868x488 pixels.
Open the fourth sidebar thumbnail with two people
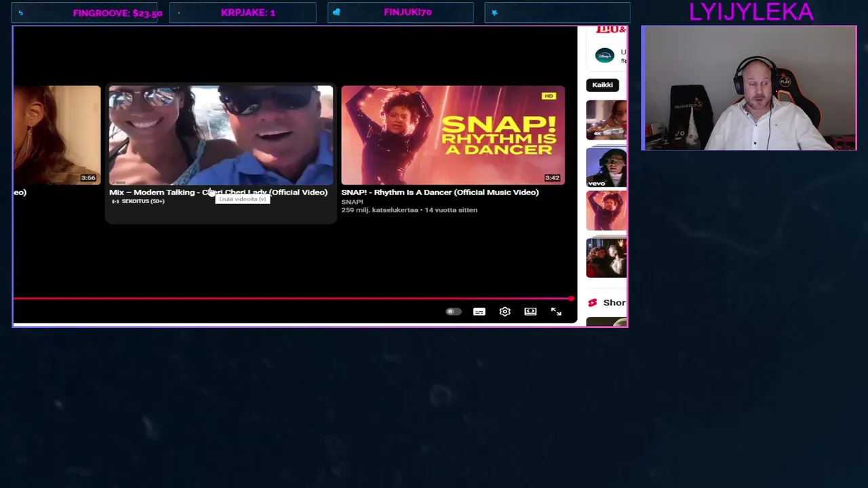coord(606,258)
